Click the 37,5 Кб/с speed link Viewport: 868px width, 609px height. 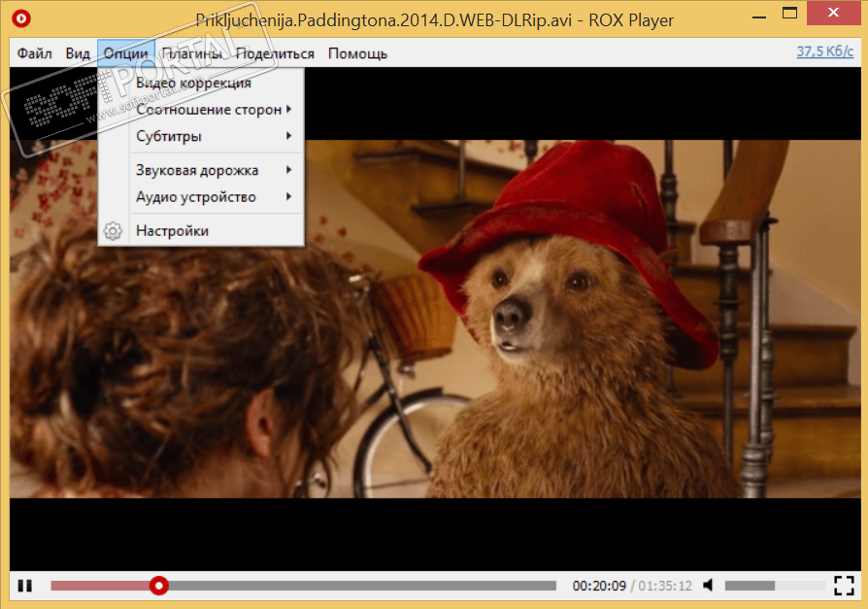(x=825, y=51)
